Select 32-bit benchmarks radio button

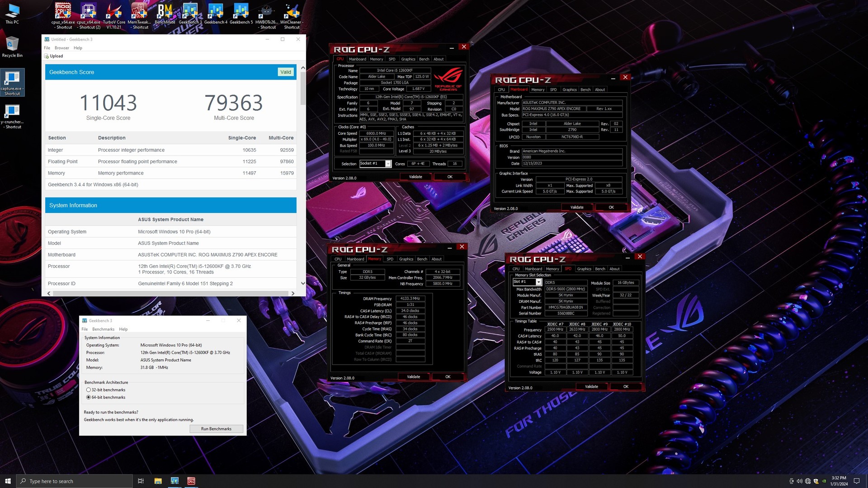pyautogui.click(x=88, y=390)
